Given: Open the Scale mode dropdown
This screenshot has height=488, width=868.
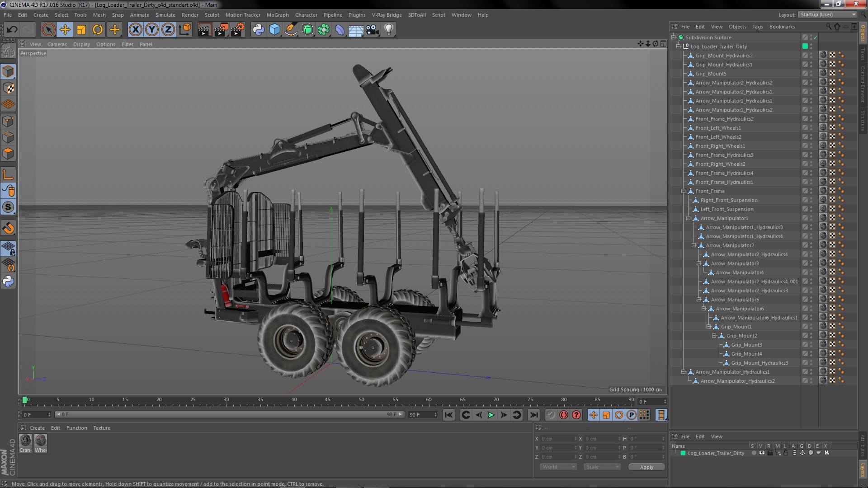Looking at the screenshot, I should tap(602, 467).
